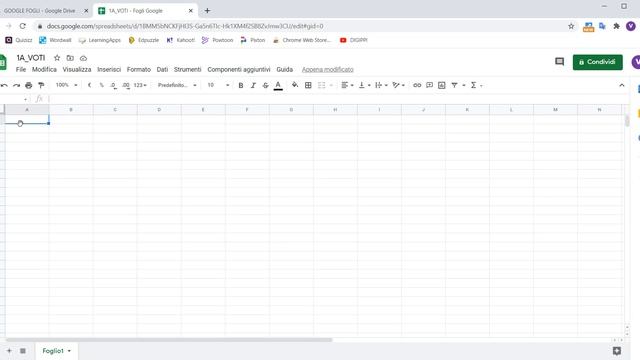Open the 123 number format dropdown
The image size is (640, 360).
(x=140, y=85)
